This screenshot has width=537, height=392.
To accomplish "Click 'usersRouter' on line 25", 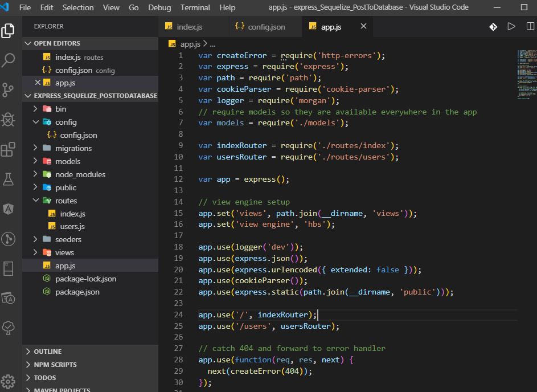I will coord(306,326).
